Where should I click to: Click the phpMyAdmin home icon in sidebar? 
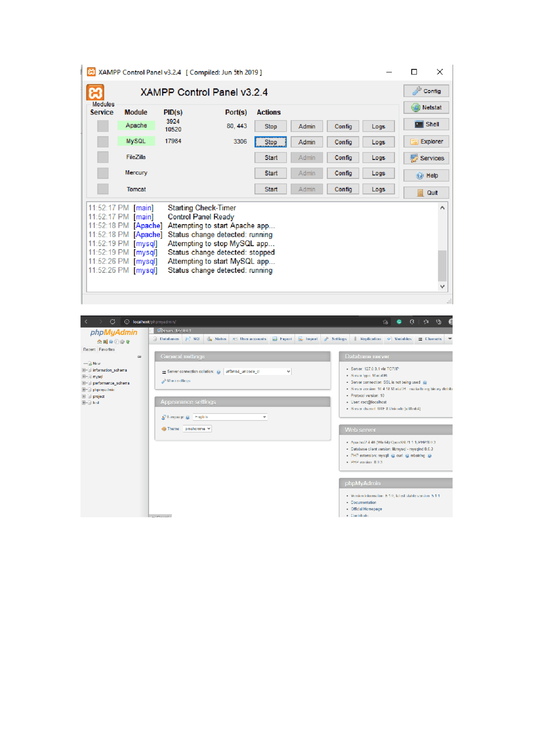pyautogui.click(x=99, y=341)
